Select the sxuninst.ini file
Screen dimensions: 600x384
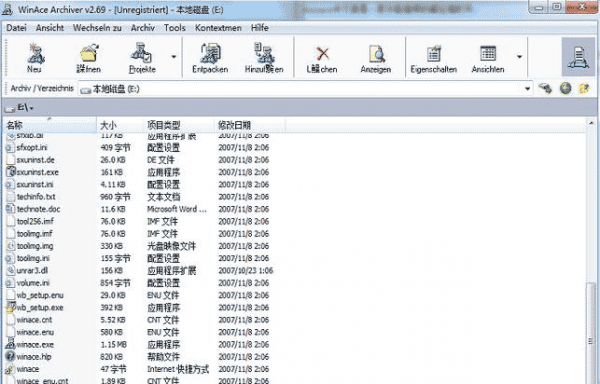point(35,184)
